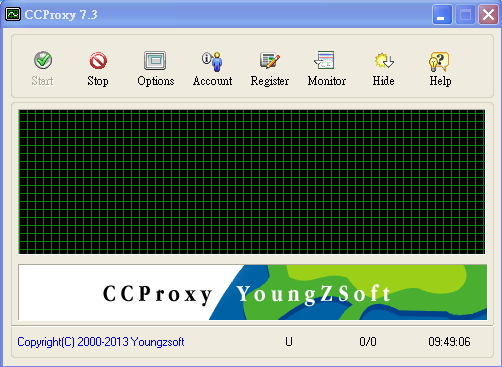
Task: Open the Monitor window icon
Action: pyautogui.click(x=324, y=60)
